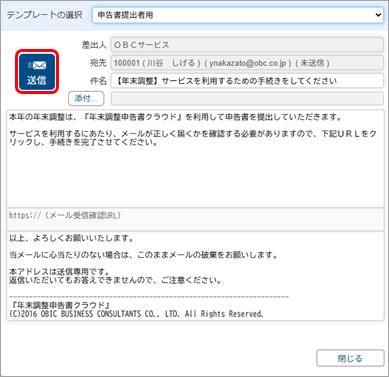Click the upper message body text area
This screenshot has width=389, height=377.
tap(195, 158)
